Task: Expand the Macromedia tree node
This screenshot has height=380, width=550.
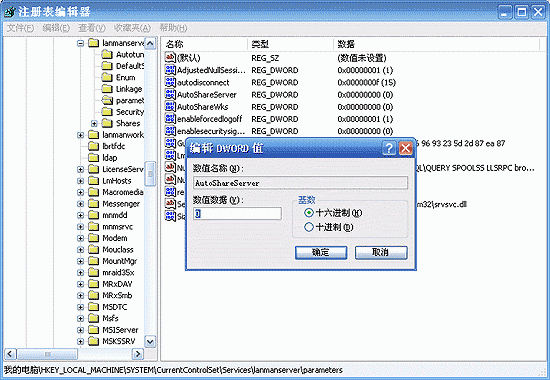Action: click(x=81, y=192)
